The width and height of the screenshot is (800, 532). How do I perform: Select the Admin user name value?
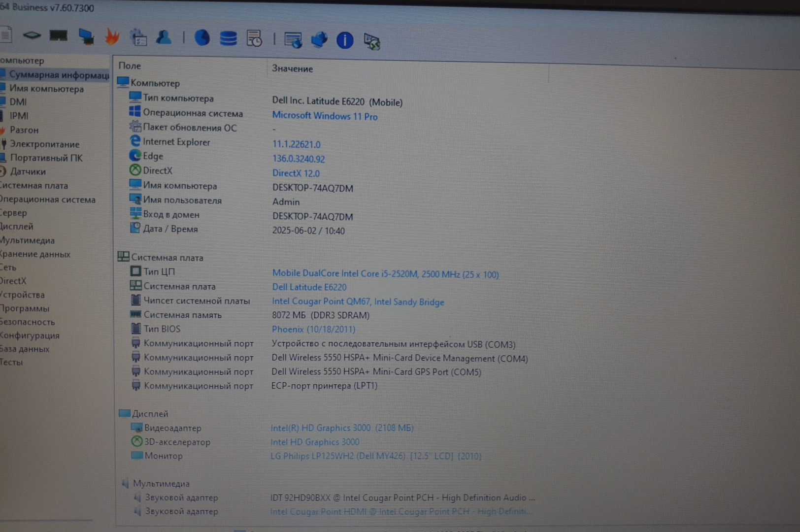[x=286, y=202]
